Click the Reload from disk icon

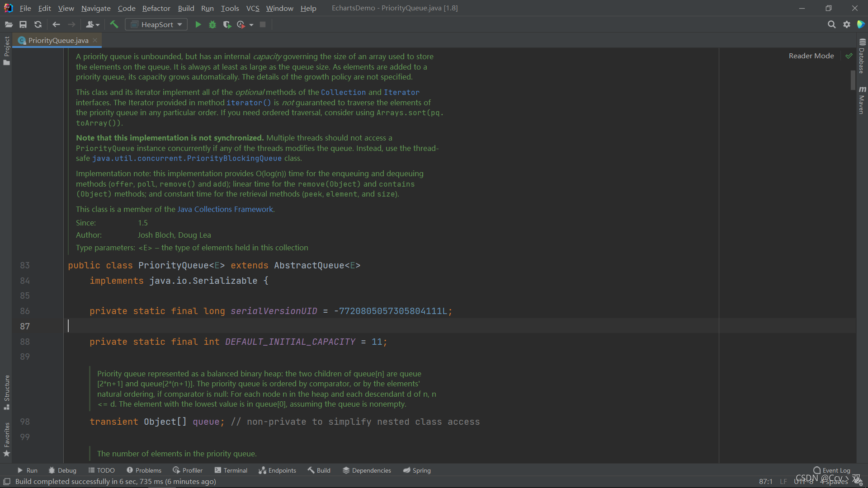click(x=38, y=24)
